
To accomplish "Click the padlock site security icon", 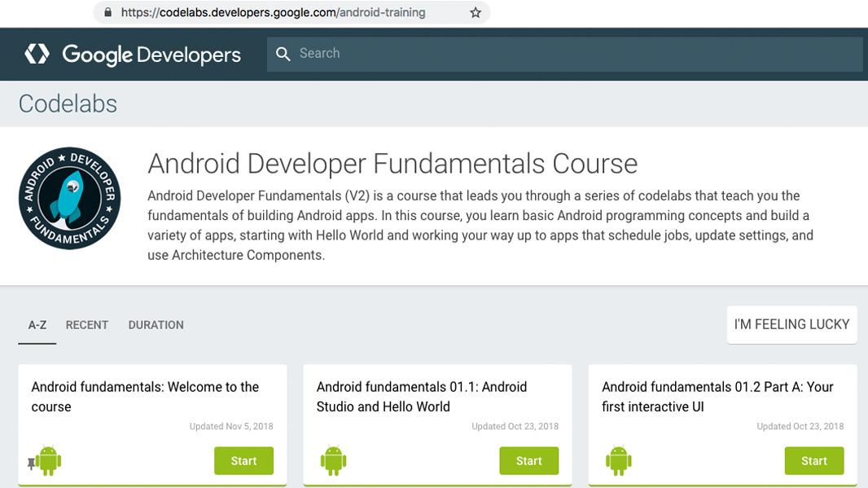I will pos(107,12).
